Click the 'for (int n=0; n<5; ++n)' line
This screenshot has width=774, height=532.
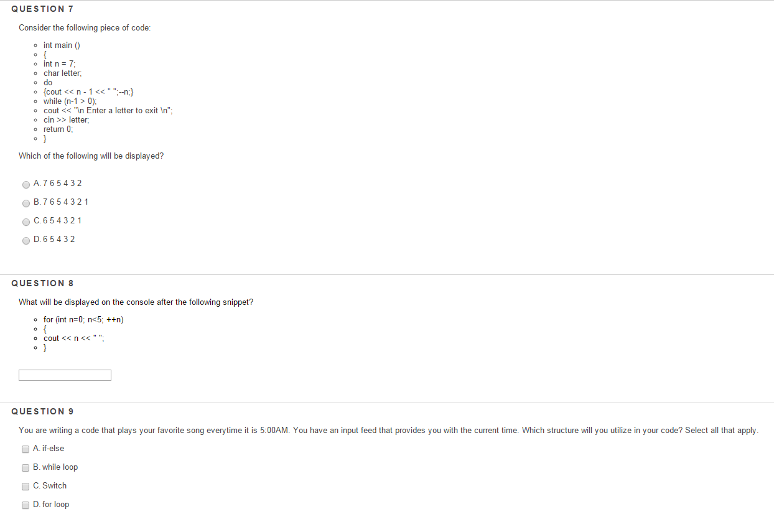click(83, 319)
